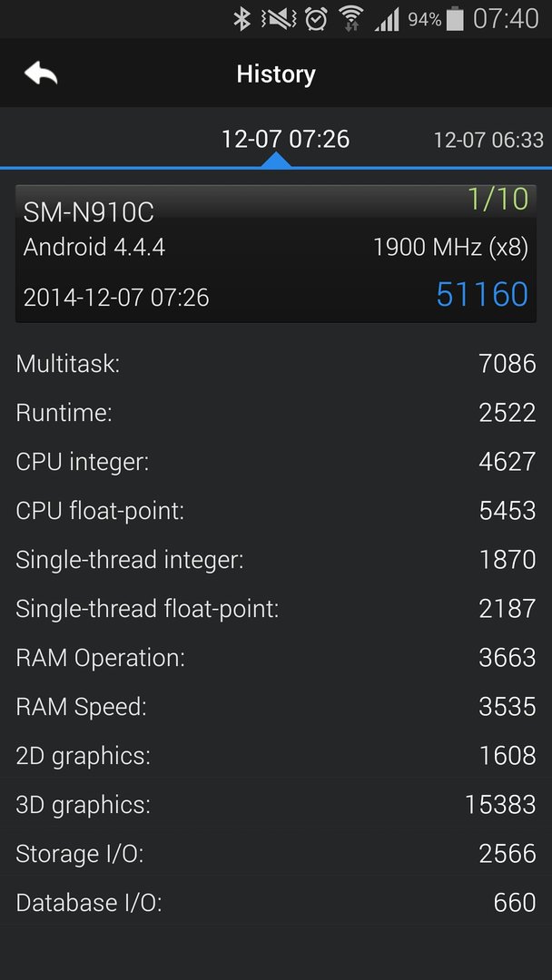
Task: Tap the alarm clock status icon
Action: (316, 19)
